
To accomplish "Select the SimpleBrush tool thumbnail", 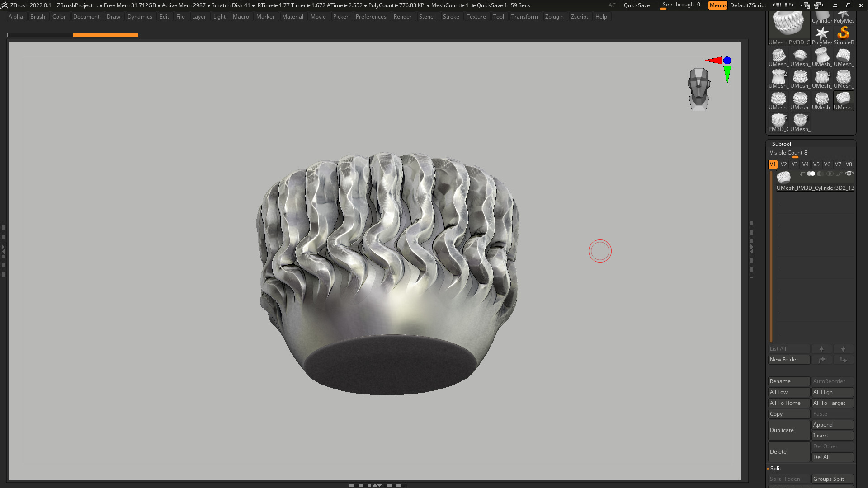I will pyautogui.click(x=844, y=36).
